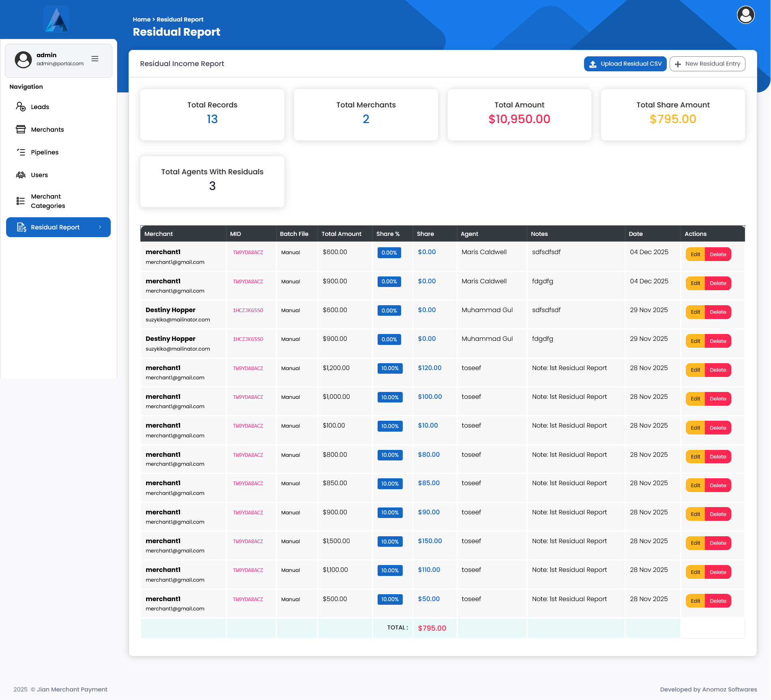
Task: Click the Merchants store icon
Action: [x=21, y=129]
